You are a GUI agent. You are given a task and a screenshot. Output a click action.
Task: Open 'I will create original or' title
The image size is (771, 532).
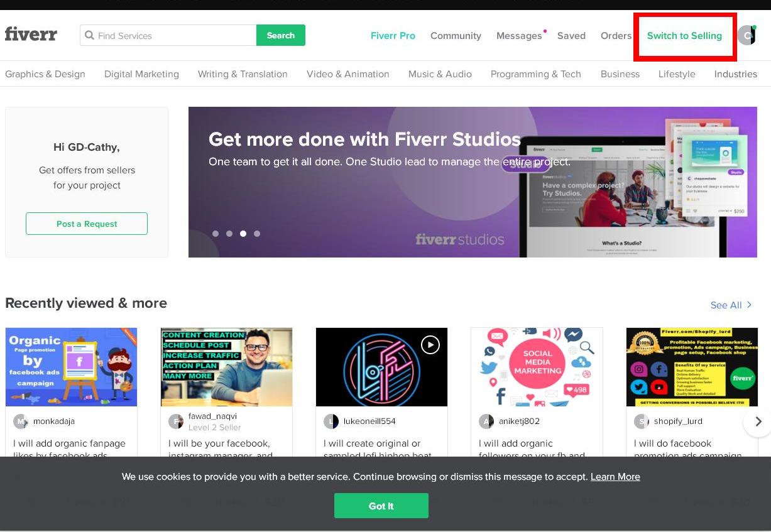click(372, 443)
